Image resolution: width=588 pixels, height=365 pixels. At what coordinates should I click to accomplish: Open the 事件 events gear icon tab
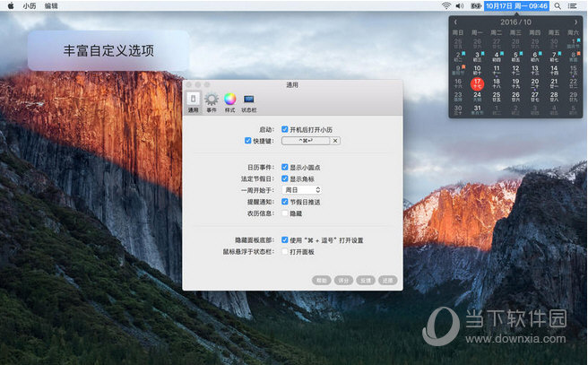212,102
